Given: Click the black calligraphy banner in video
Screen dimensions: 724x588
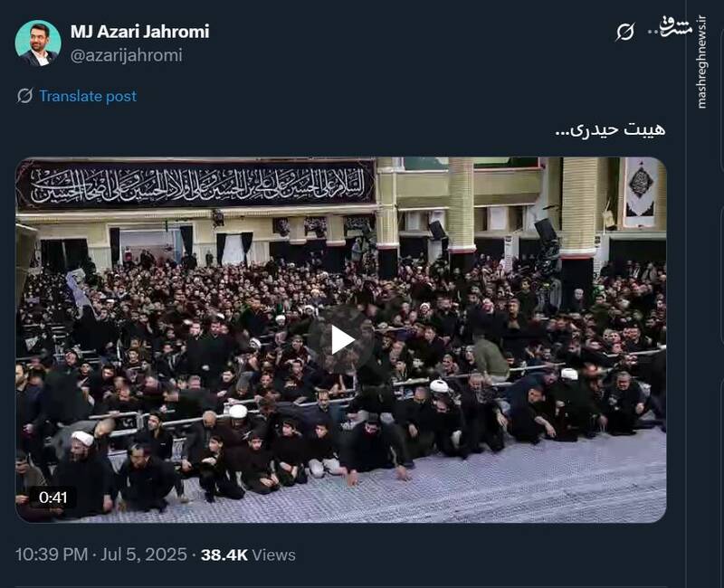Looking at the screenshot, I should (x=195, y=185).
